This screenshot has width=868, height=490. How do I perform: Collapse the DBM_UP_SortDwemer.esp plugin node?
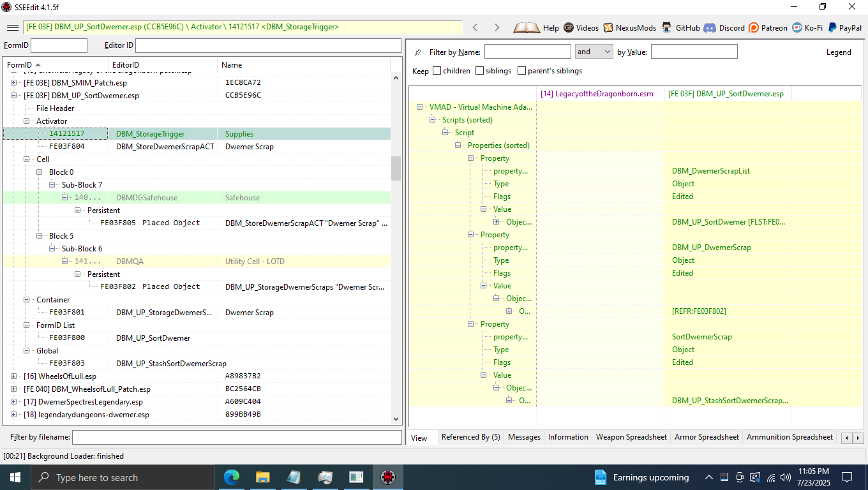pyautogui.click(x=14, y=96)
